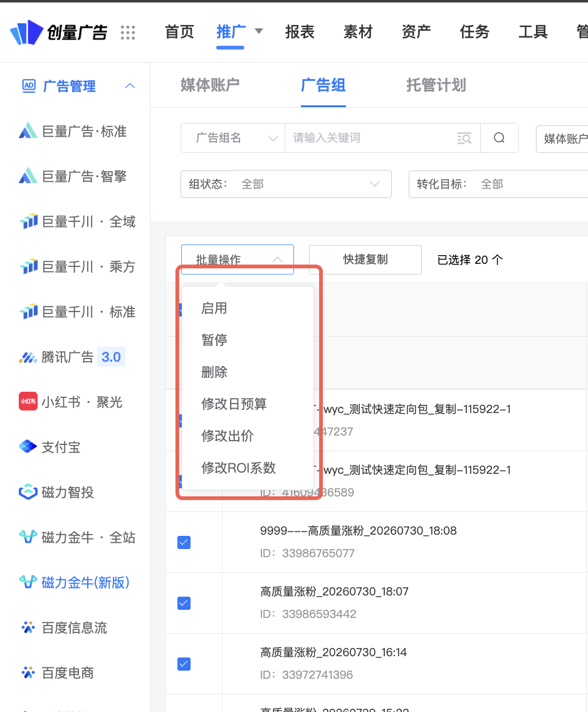Untick checkbox for 高质量涨粉_20260730_18:07
The height and width of the screenshot is (712, 588).
pyautogui.click(x=184, y=604)
